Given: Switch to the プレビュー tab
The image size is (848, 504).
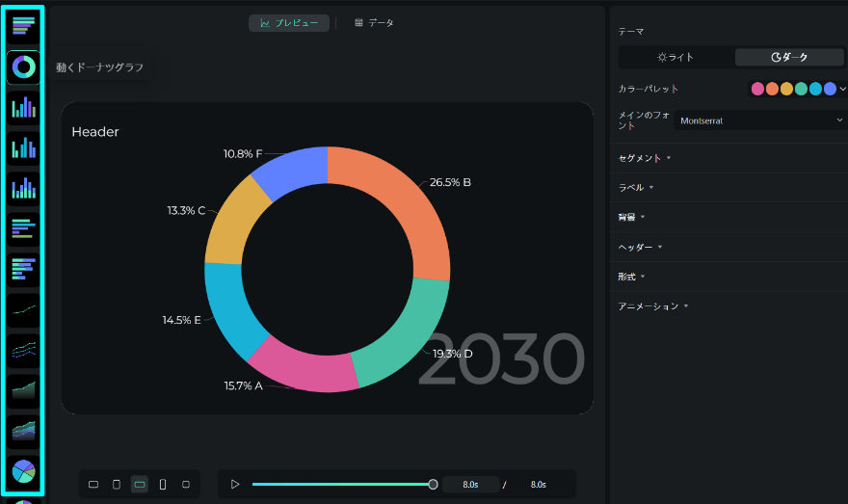Looking at the screenshot, I should [x=289, y=23].
